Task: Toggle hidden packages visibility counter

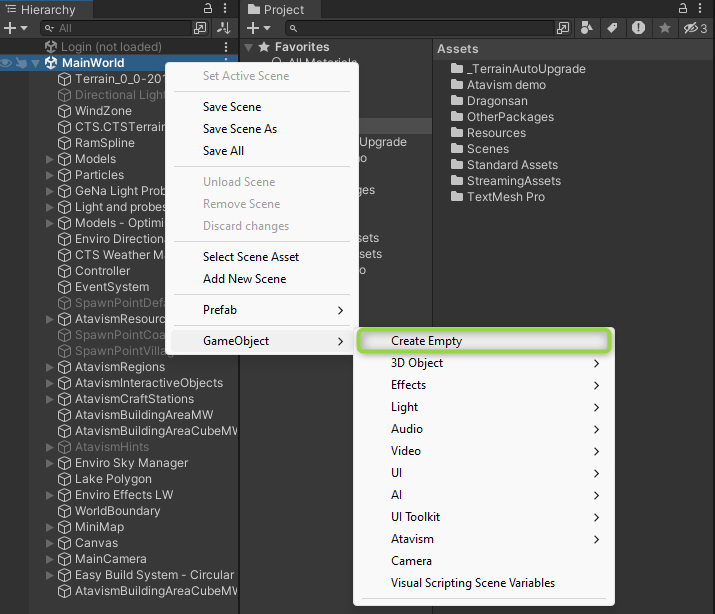Action: click(694, 28)
